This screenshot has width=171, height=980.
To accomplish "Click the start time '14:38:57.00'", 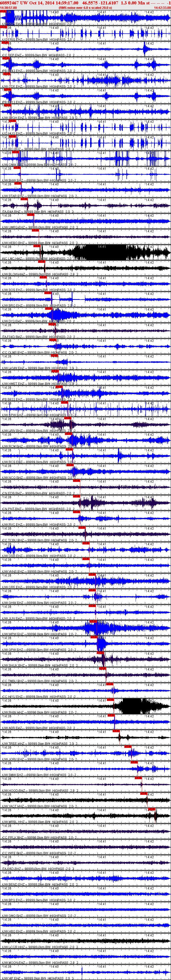I will pyautogui.click(x=8, y=8).
